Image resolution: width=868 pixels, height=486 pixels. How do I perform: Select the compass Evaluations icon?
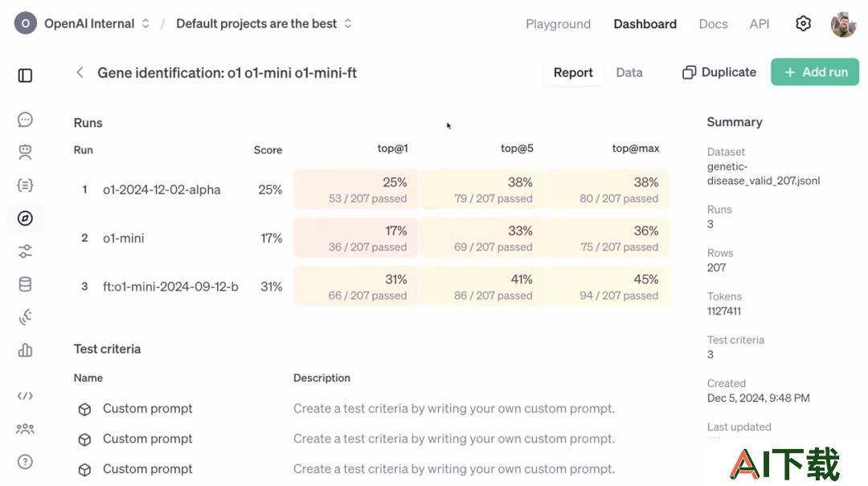pos(25,218)
